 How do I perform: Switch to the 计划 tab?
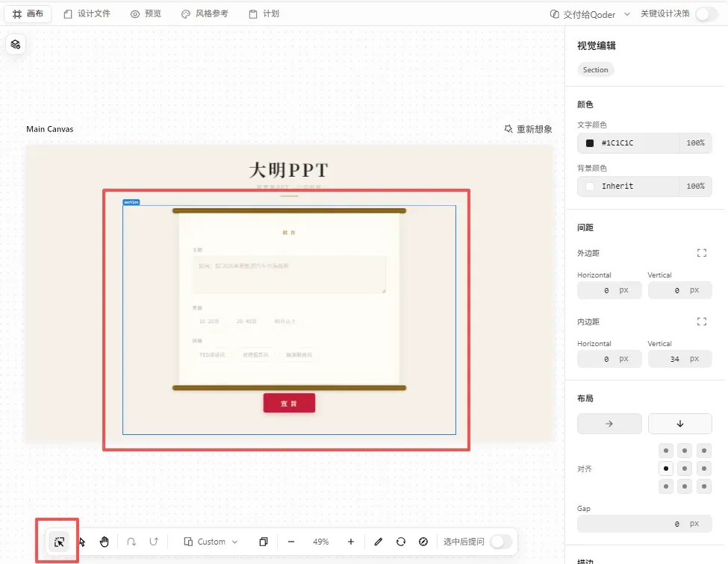(264, 14)
